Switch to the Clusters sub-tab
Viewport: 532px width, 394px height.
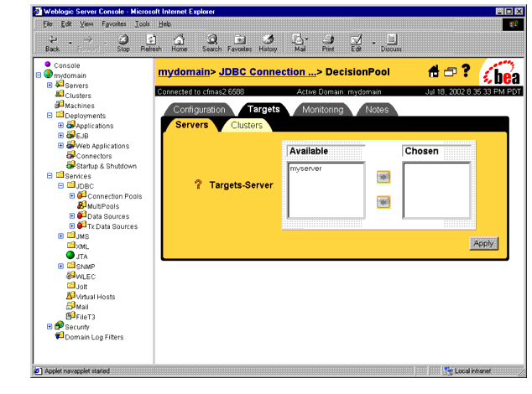(x=247, y=125)
